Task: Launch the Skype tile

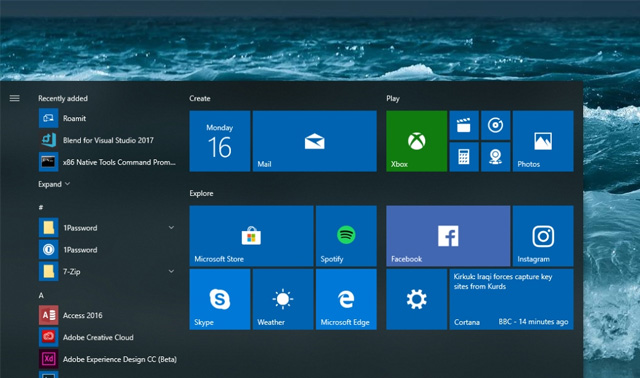Action: click(x=220, y=299)
